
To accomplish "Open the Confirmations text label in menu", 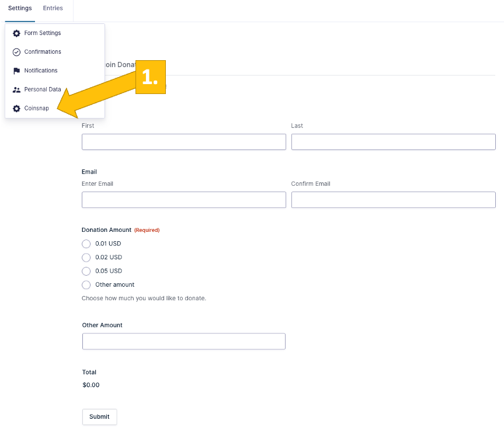I will point(43,52).
